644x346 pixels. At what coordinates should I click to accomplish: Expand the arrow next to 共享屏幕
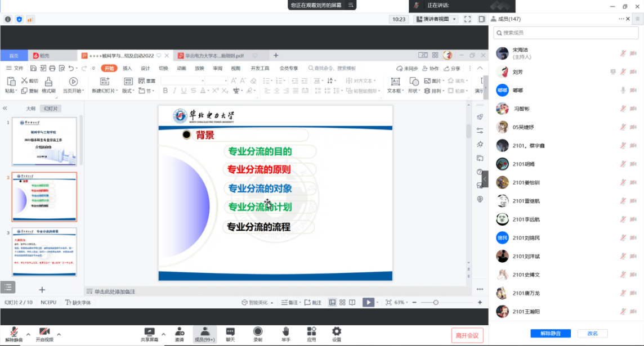[164, 334]
